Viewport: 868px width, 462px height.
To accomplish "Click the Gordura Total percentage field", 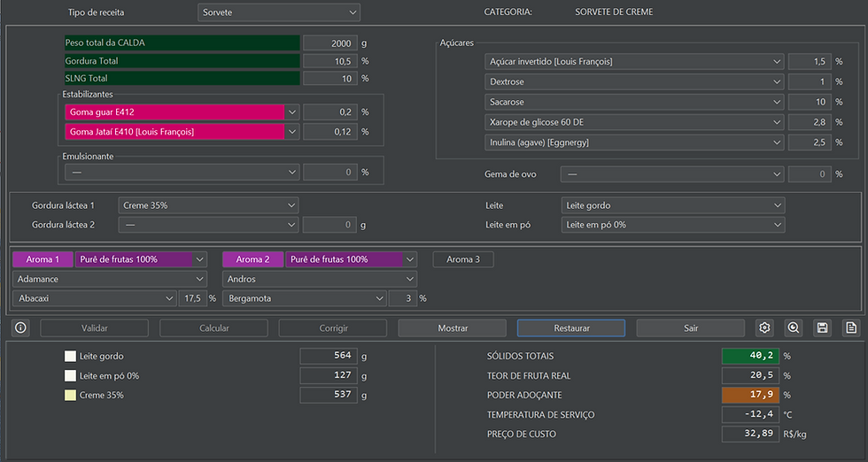I will pyautogui.click(x=329, y=61).
